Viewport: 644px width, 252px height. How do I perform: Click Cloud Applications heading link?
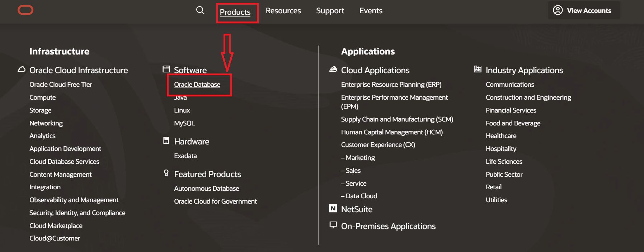375,70
